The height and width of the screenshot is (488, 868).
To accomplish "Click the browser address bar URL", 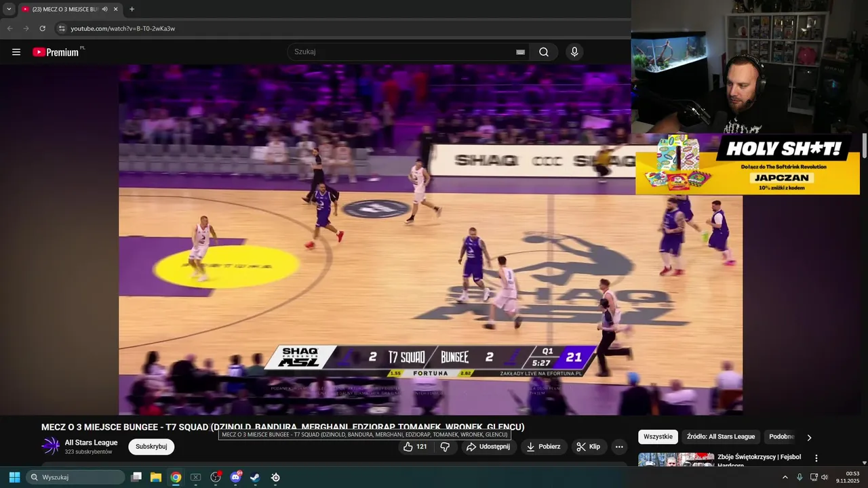I will pyautogui.click(x=123, y=28).
